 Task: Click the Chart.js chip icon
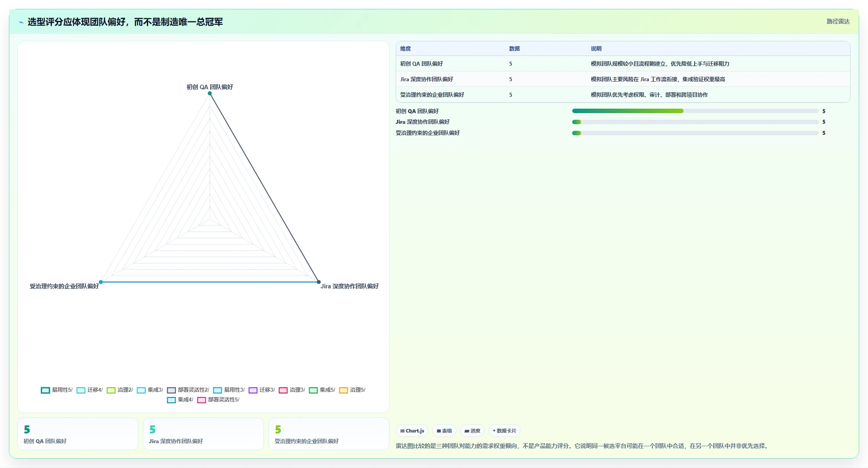pos(402,431)
